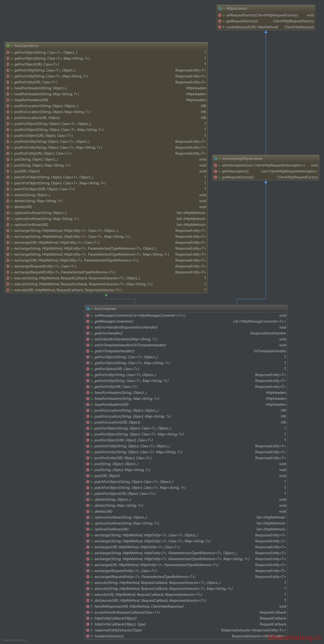324x644 pixels.
Task: Select getRequestFactory() row in InterceptingHttpAccessor
Action: point(265,177)
